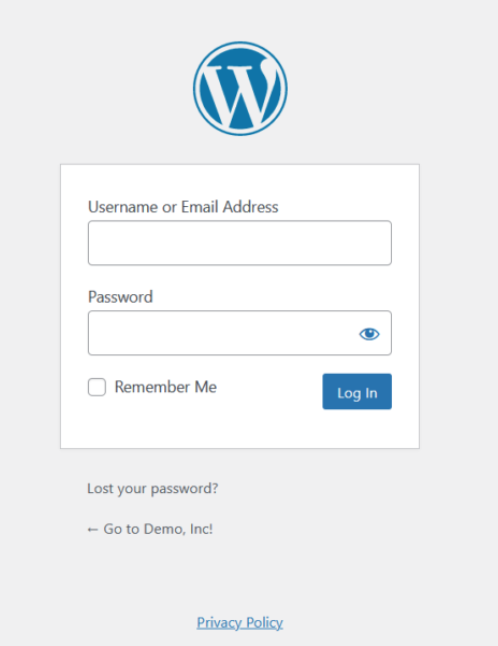Click the Username or Email Address label
Screen dimensions: 498x646
pos(183,207)
